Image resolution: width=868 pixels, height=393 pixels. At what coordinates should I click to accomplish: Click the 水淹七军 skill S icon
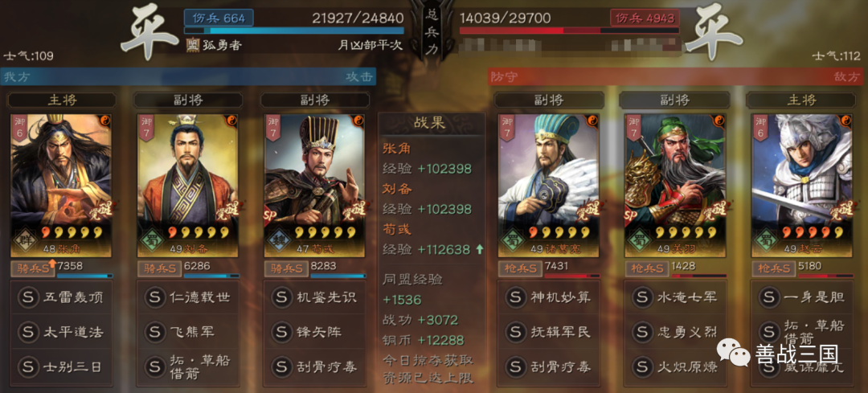click(642, 297)
